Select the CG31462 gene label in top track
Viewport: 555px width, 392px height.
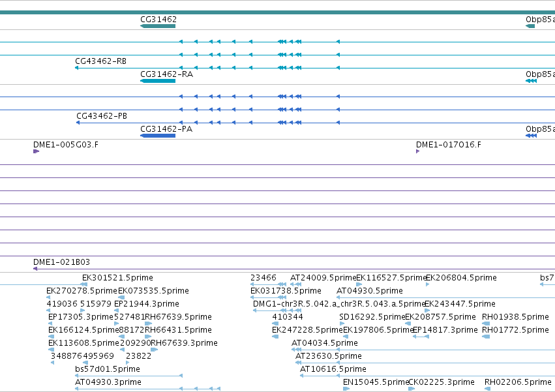[158, 20]
